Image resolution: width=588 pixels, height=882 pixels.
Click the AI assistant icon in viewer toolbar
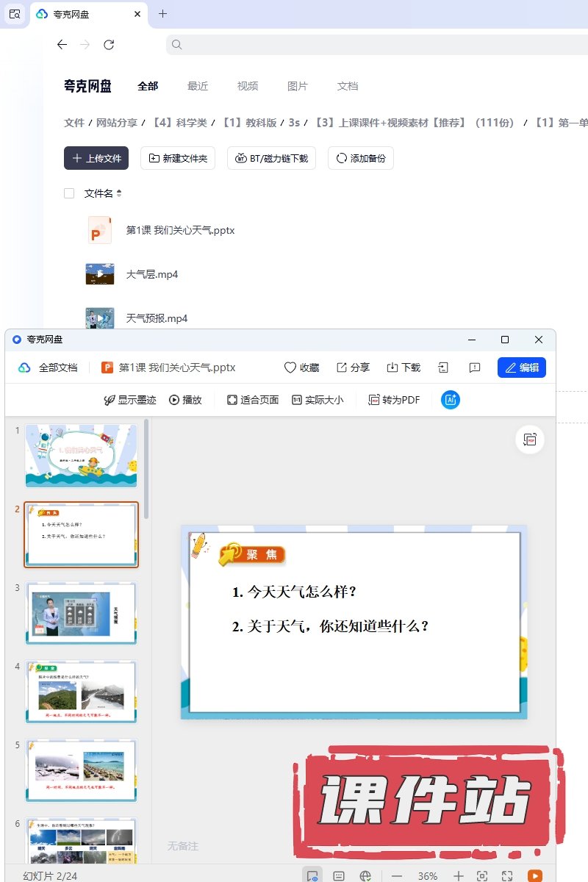coord(451,400)
